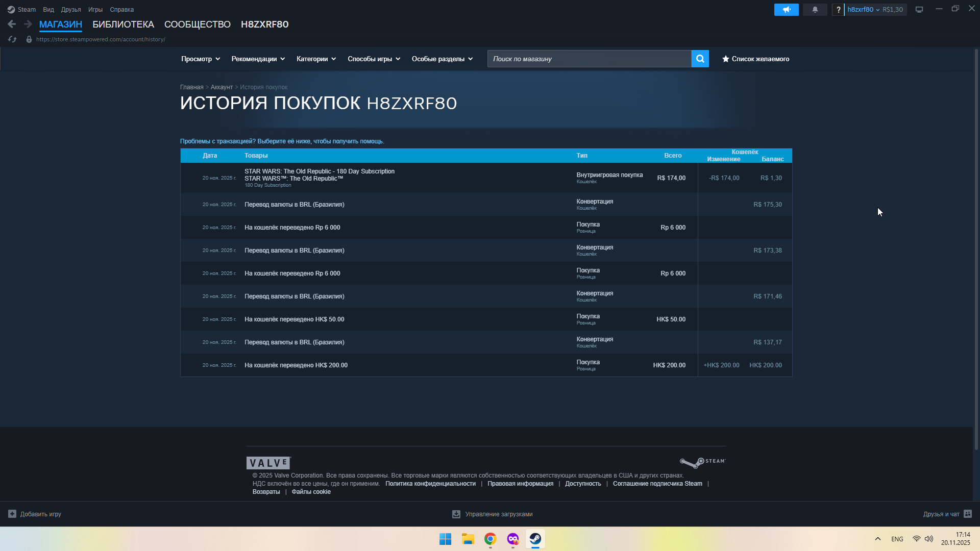
Task: Open the Игры menu in the menu bar
Action: pyautogui.click(x=95, y=10)
